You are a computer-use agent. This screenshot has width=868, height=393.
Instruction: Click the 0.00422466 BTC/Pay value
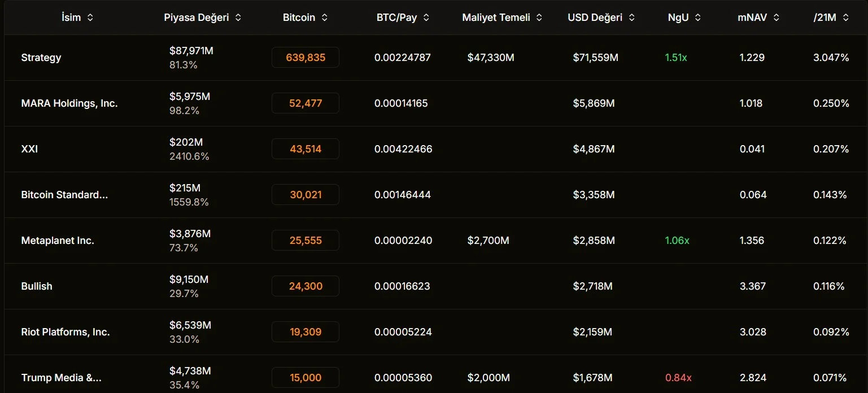pyautogui.click(x=403, y=149)
